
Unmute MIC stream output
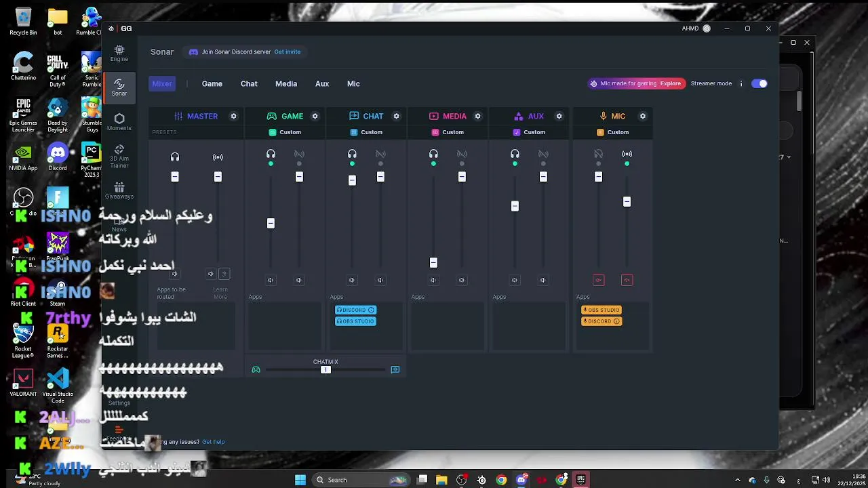627,280
